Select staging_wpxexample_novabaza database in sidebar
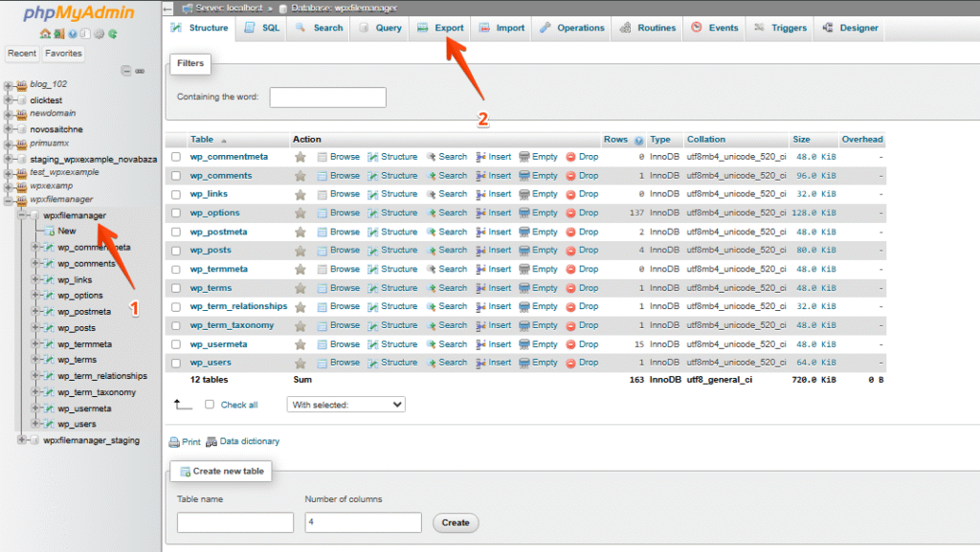The image size is (980, 552). pos(94,159)
